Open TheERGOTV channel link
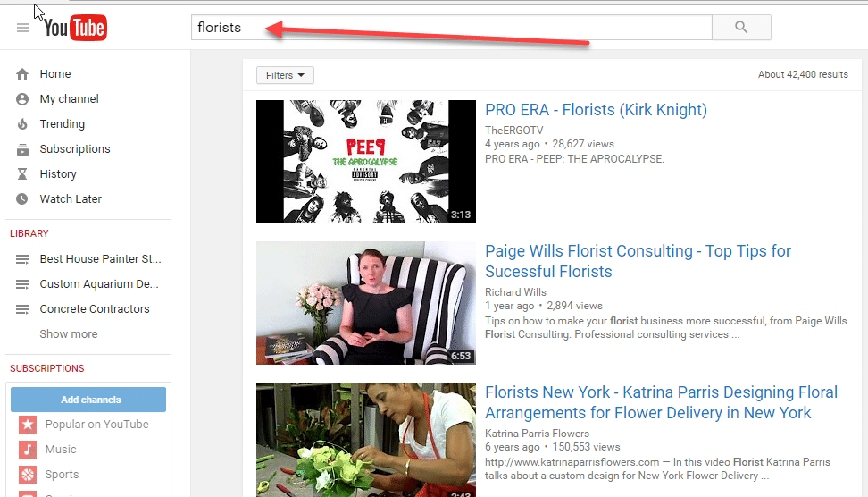This screenshot has height=497, width=868. [x=514, y=131]
